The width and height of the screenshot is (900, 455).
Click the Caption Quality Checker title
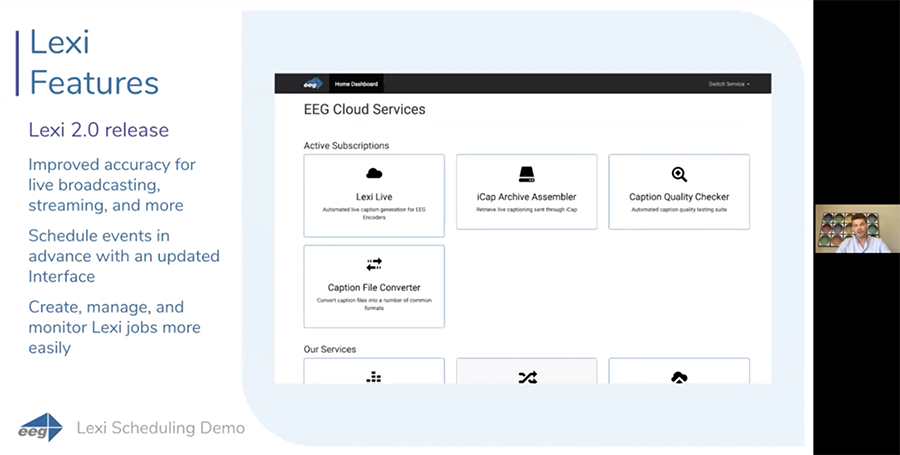pos(679,197)
